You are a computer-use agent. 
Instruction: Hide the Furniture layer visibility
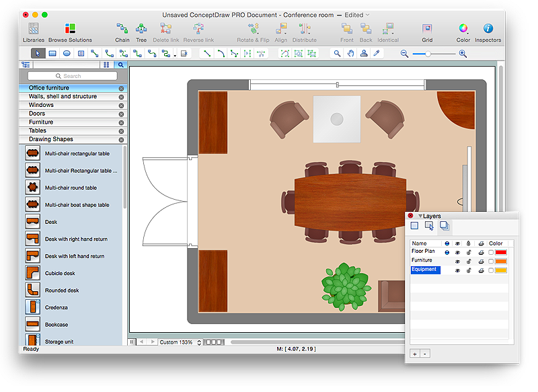tap(457, 261)
